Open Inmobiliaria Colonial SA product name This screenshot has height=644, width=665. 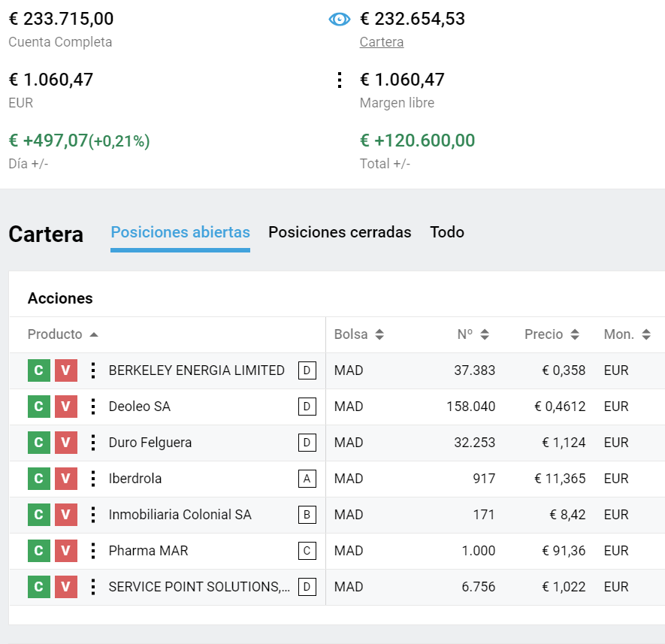(x=180, y=515)
